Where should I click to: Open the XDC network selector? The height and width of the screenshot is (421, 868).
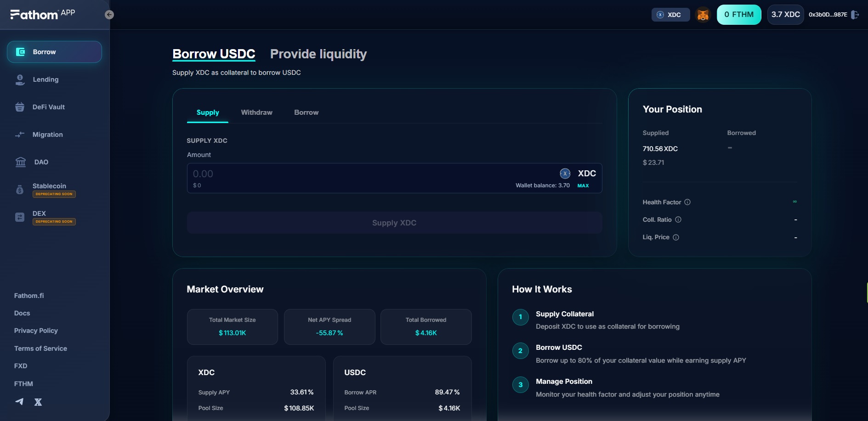click(x=670, y=15)
